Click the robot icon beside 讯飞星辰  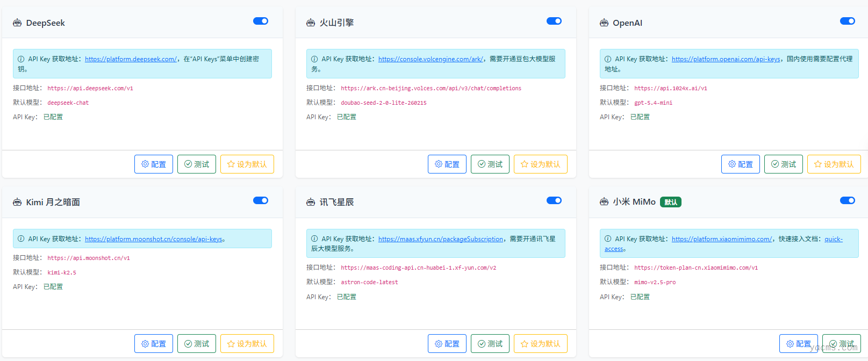[311, 202]
